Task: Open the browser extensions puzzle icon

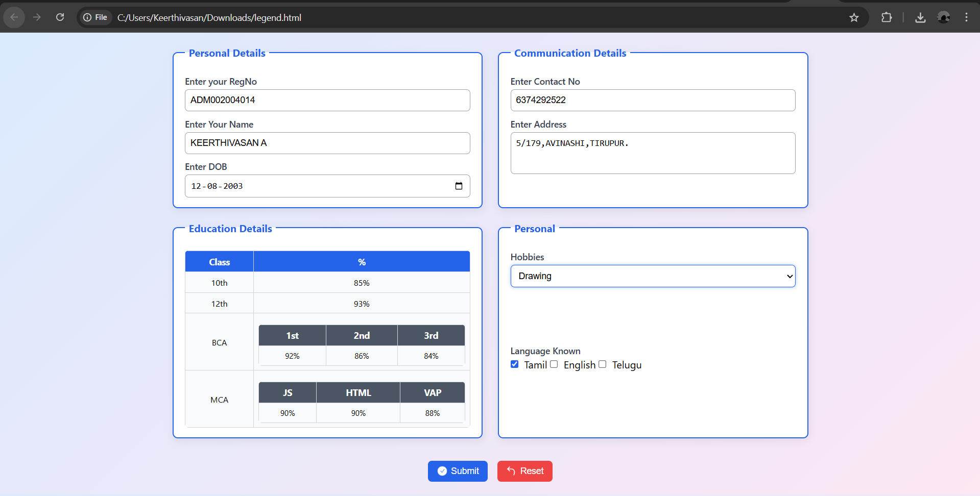Action: click(887, 17)
